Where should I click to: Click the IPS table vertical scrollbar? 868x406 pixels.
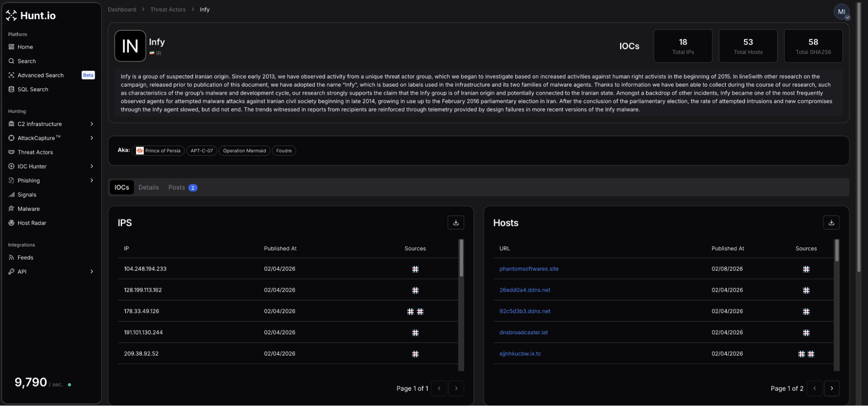coord(461,258)
